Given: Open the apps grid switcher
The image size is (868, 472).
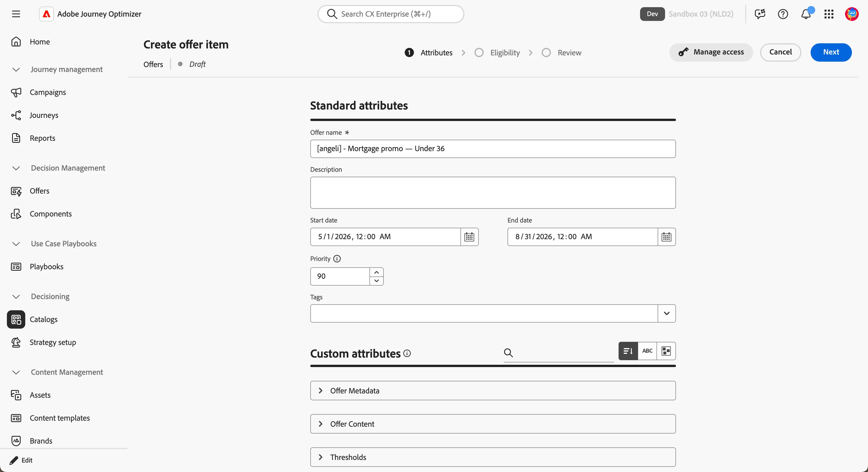Looking at the screenshot, I should [x=829, y=14].
